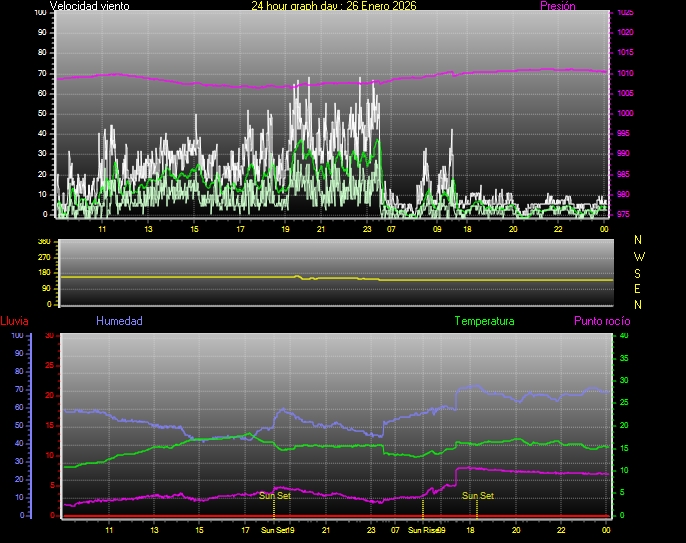Click the red 'Lluvia' axis label
The width and height of the screenshot is (686, 543).
(x=14, y=322)
